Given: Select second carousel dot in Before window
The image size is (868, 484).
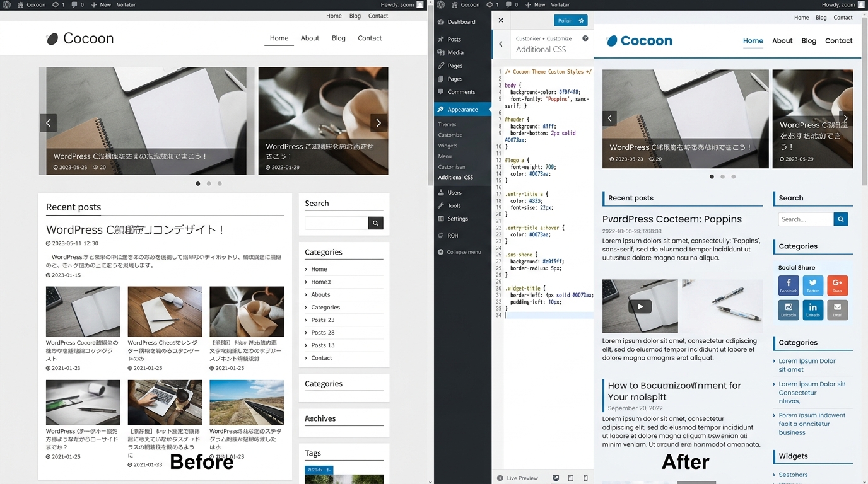Looking at the screenshot, I should [x=209, y=184].
